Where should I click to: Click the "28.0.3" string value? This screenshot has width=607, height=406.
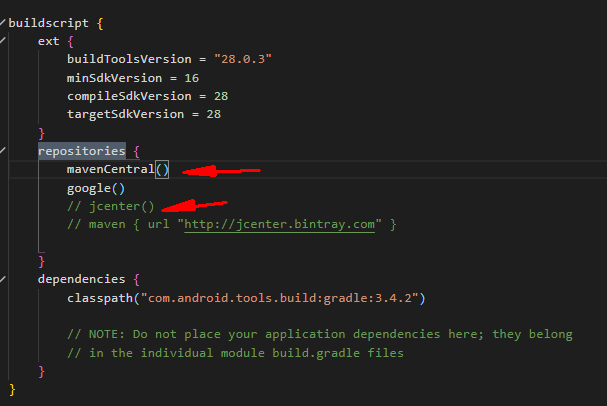pyautogui.click(x=243, y=59)
